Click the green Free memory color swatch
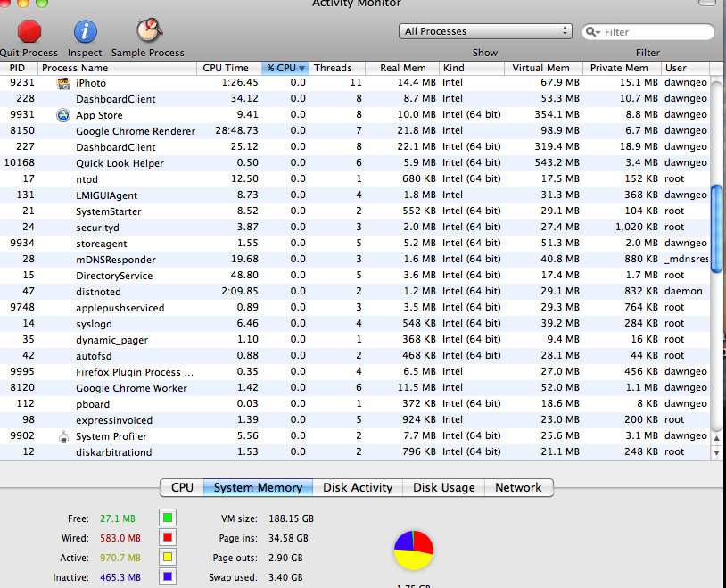The width and height of the screenshot is (726, 588). click(x=168, y=518)
